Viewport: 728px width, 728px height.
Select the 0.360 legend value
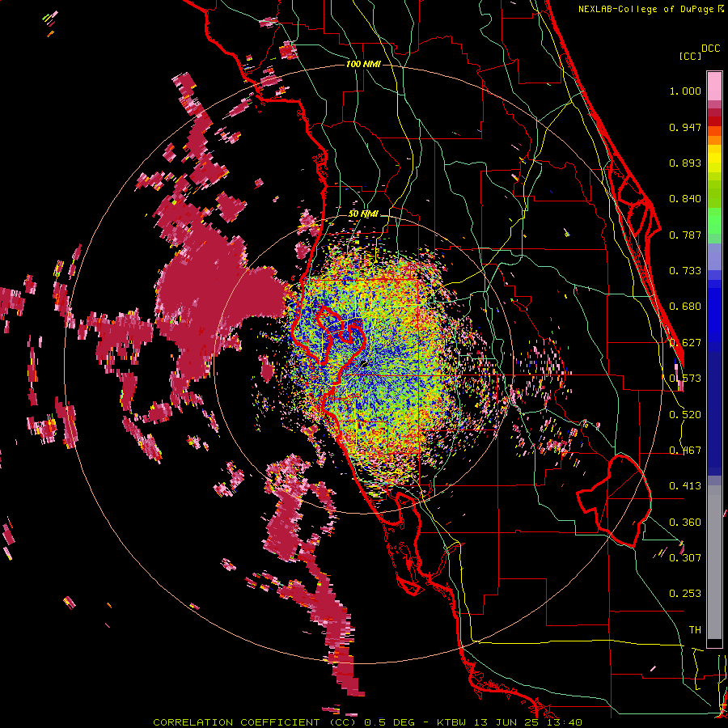[685, 523]
